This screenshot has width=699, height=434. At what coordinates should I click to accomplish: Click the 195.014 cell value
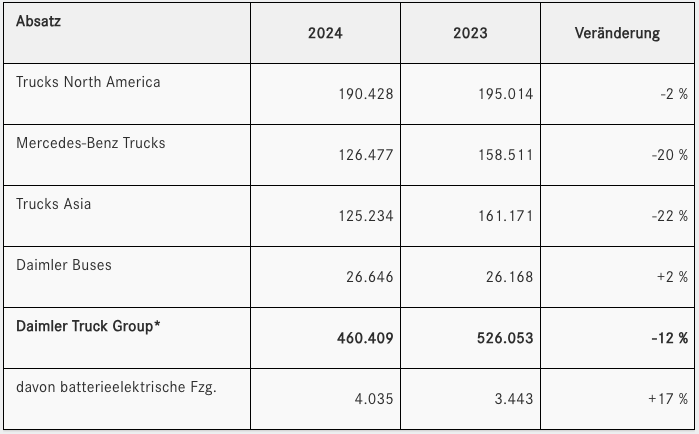pos(507,94)
